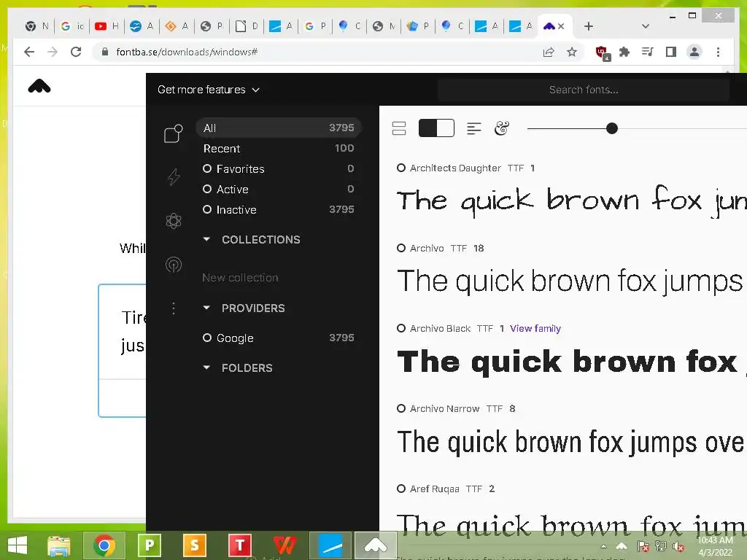Open the red T app on taskbar

(239, 545)
